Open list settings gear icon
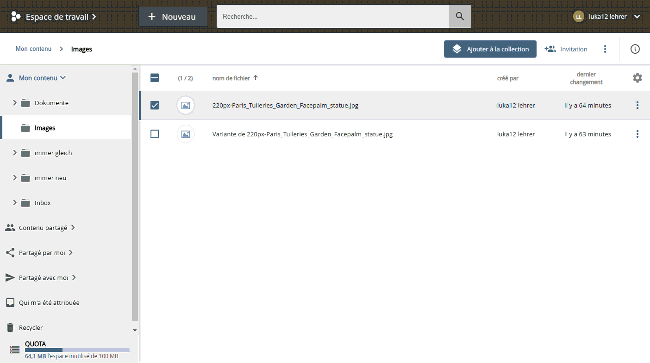This screenshot has width=650, height=363. tap(637, 78)
